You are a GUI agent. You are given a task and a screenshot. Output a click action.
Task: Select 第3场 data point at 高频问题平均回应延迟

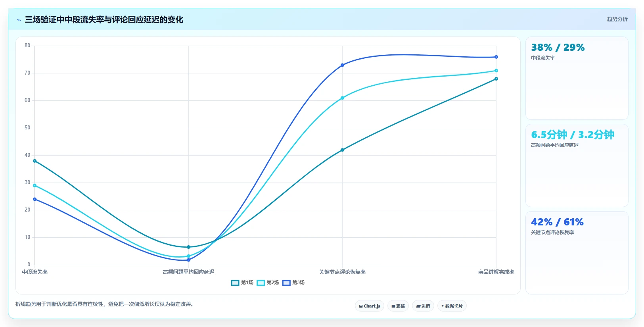pyautogui.click(x=188, y=260)
